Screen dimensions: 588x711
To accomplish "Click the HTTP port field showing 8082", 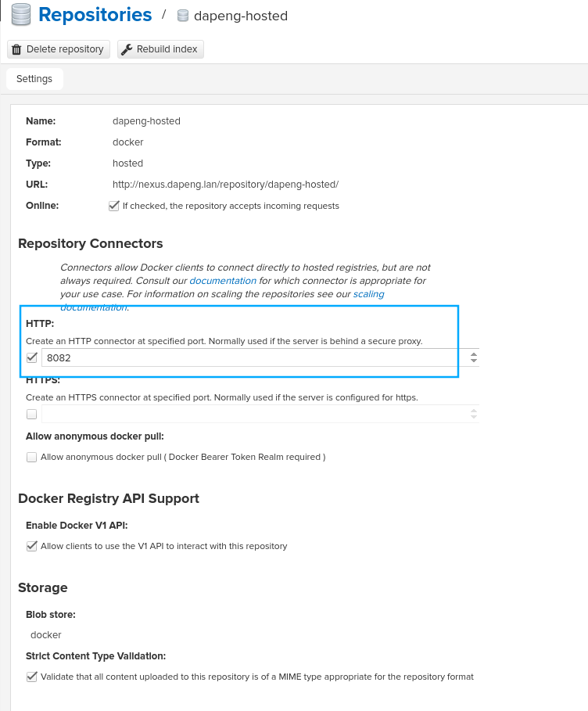I will pyautogui.click(x=250, y=357).
